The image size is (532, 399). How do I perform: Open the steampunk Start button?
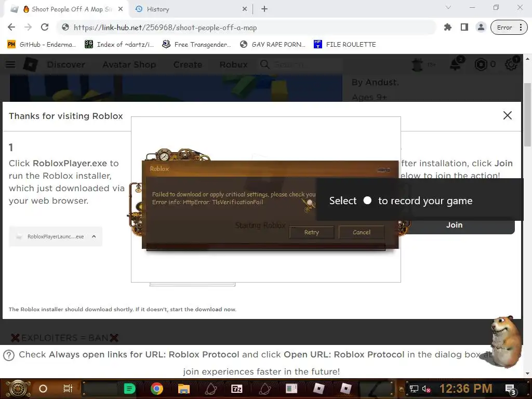(18, 389)
